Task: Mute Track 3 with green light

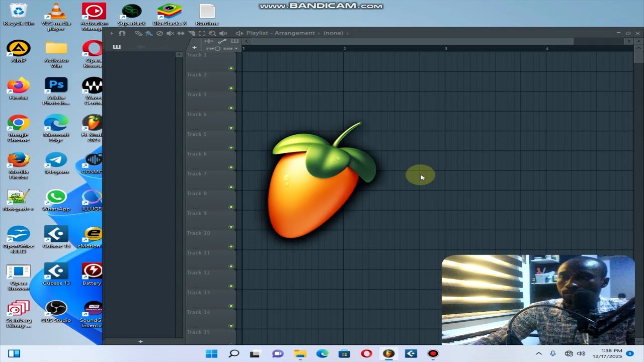Action: click(231, 108)
